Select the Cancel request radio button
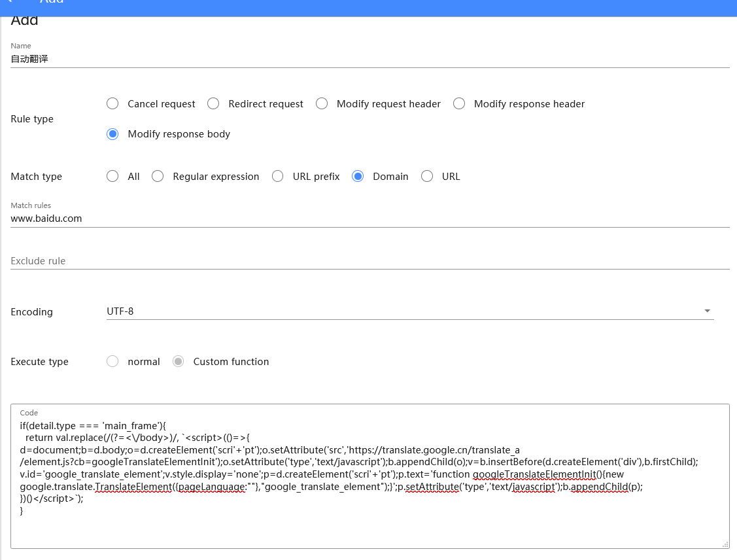Viewport: 737px width, 560px height. [112, 103]
